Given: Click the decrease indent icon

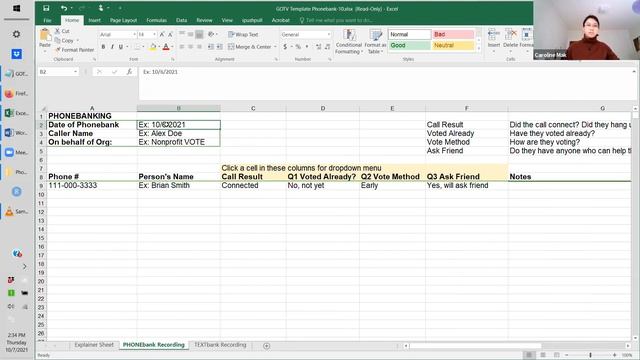Looking at the screenshot, I should [211, 47].
